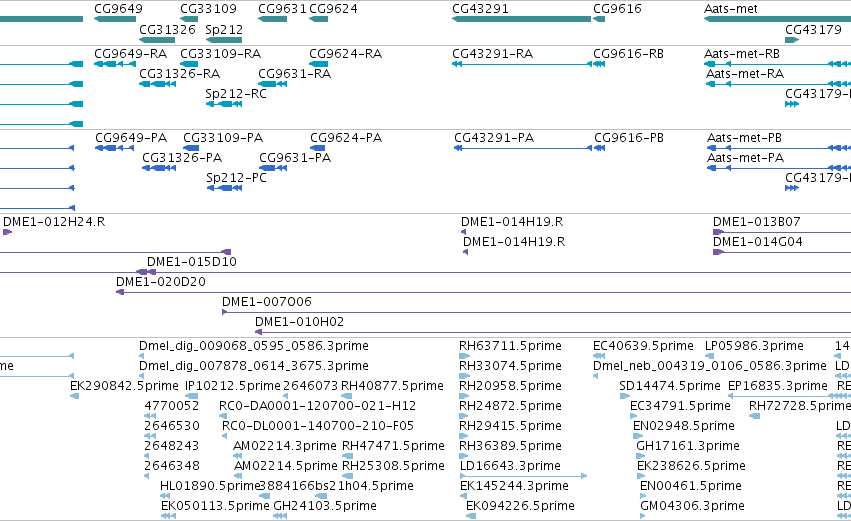851x521 pixels.
Task: Select protein label CG31326-PA
Action: coord(182,158)
